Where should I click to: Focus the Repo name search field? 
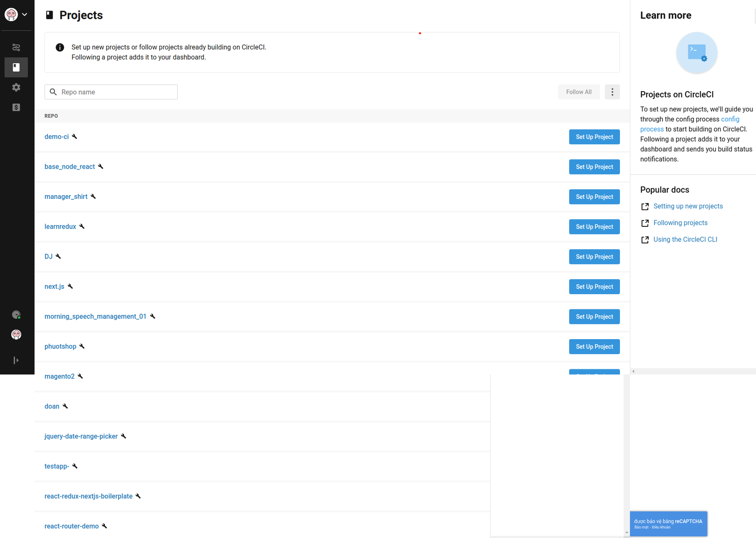pyautogui.click(x=111, y=92)
